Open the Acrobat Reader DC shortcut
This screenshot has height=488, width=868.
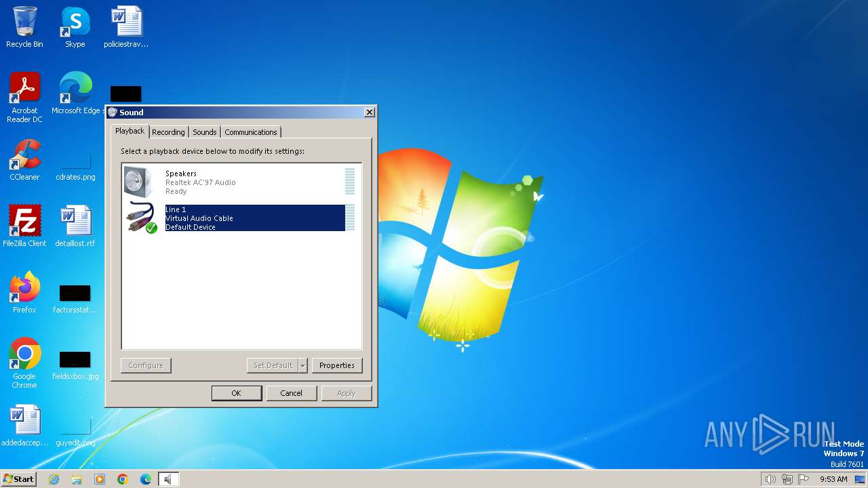click(x=24, y=98)
